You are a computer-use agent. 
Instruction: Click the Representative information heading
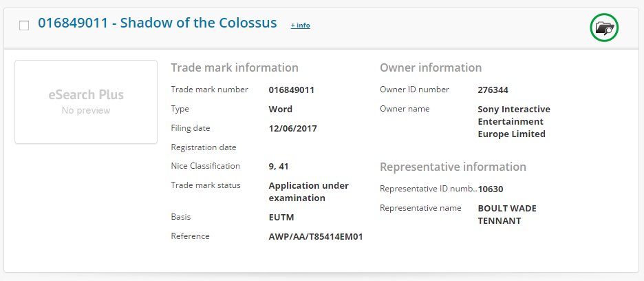click(453, 167)
